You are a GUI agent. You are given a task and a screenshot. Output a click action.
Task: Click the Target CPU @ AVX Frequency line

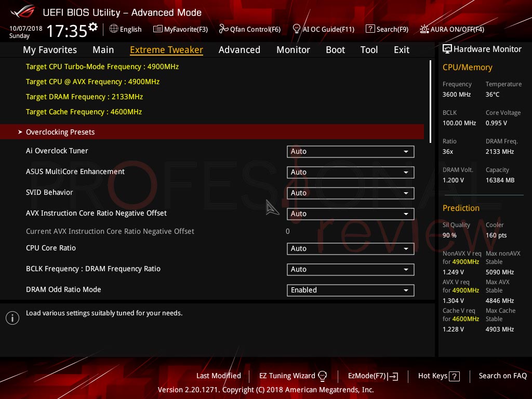pyautogui.click(x=92, y=82)
